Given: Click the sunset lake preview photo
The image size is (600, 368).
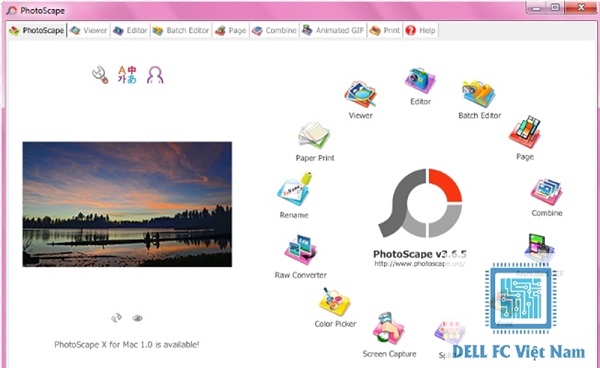Looking at the screenshot, I should 127,204.
